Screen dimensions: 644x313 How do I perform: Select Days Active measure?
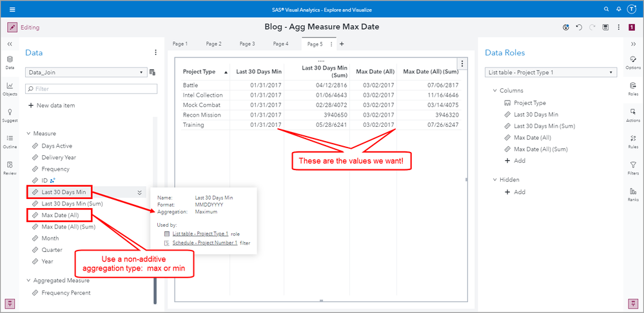(57, 146)
